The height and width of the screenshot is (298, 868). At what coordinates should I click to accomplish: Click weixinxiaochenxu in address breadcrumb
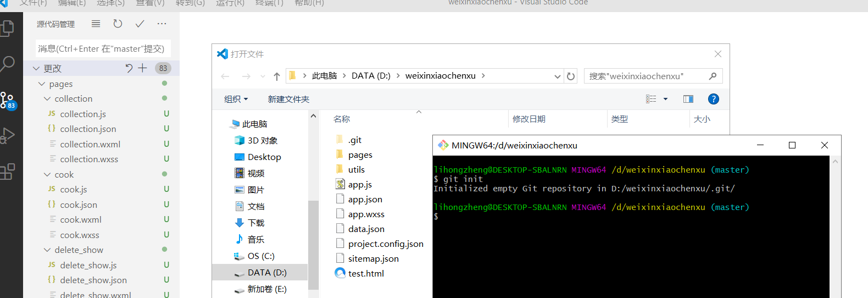(441, 76)
